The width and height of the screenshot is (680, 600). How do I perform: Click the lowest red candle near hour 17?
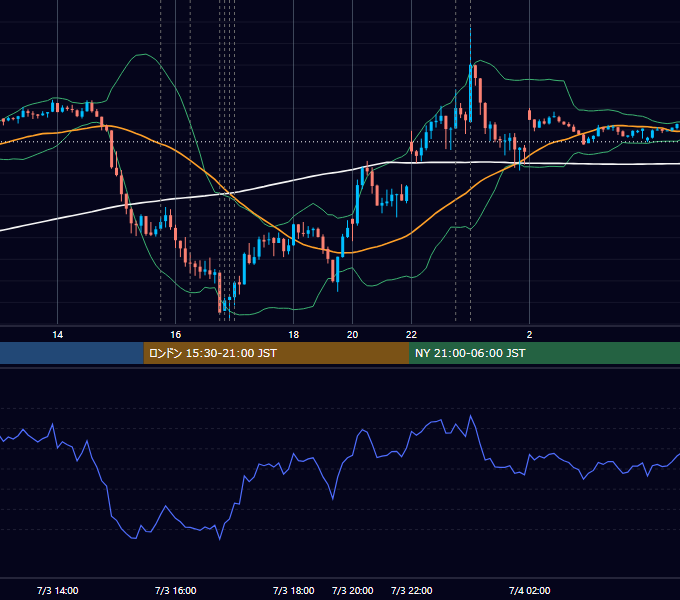click(220, 293)
